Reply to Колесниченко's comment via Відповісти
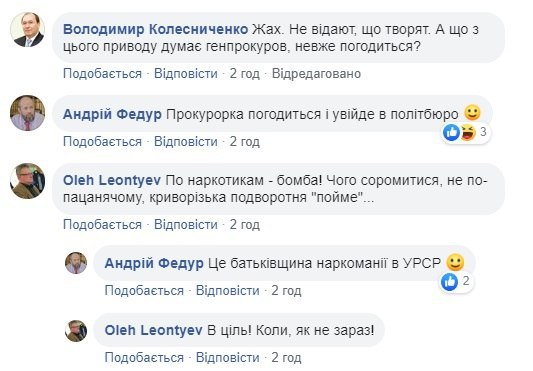533x371 pixels. [x=186, y=73]
